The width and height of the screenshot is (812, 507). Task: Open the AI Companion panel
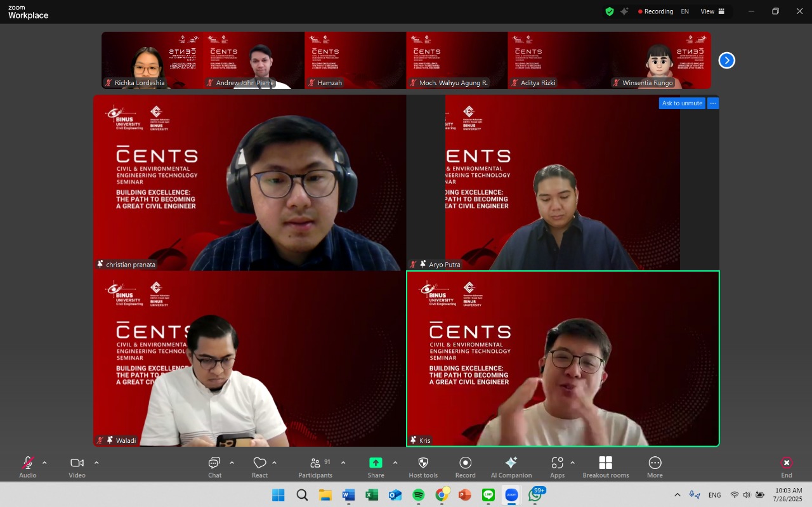click(x=511, y=466)
